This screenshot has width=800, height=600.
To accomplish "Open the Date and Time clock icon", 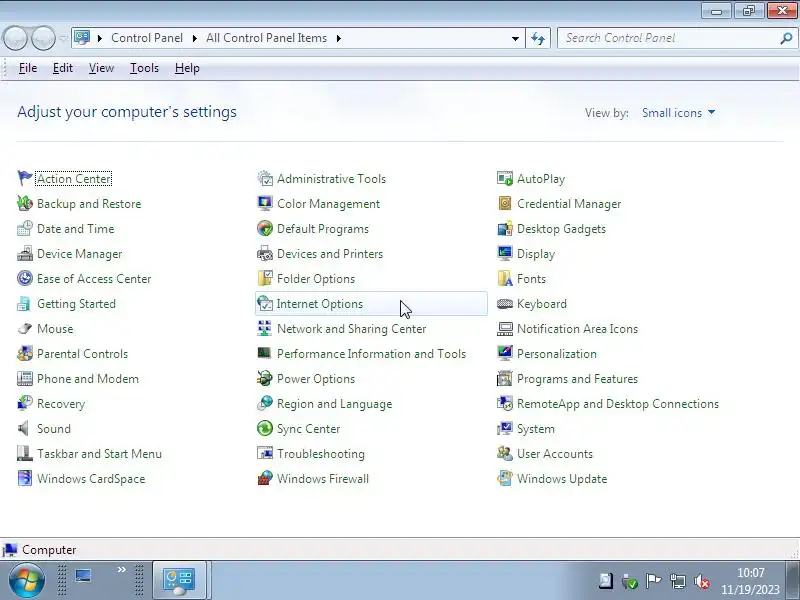I will (24, 228).
